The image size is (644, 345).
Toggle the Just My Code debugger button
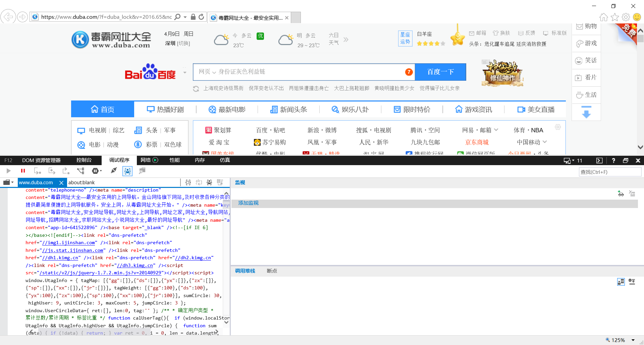coord(127,171)
